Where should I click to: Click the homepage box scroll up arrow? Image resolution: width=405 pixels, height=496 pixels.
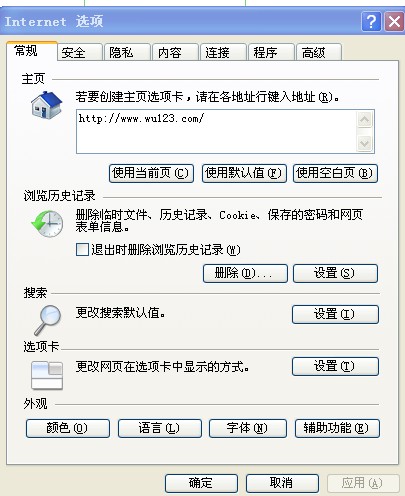(x=364, y=119)
